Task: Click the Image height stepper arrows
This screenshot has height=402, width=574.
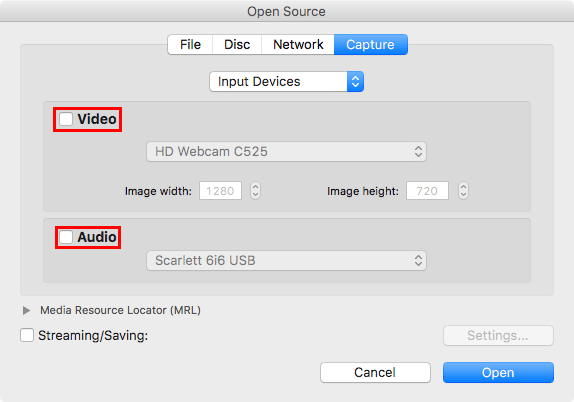Action: [463, 191]
